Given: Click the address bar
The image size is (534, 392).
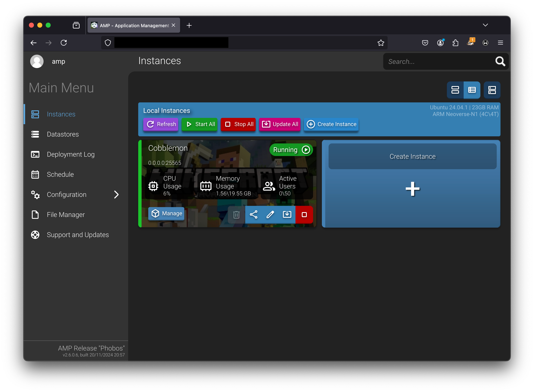Looking at the screenshot, I should pyautogui.click(x=244, y=43).
